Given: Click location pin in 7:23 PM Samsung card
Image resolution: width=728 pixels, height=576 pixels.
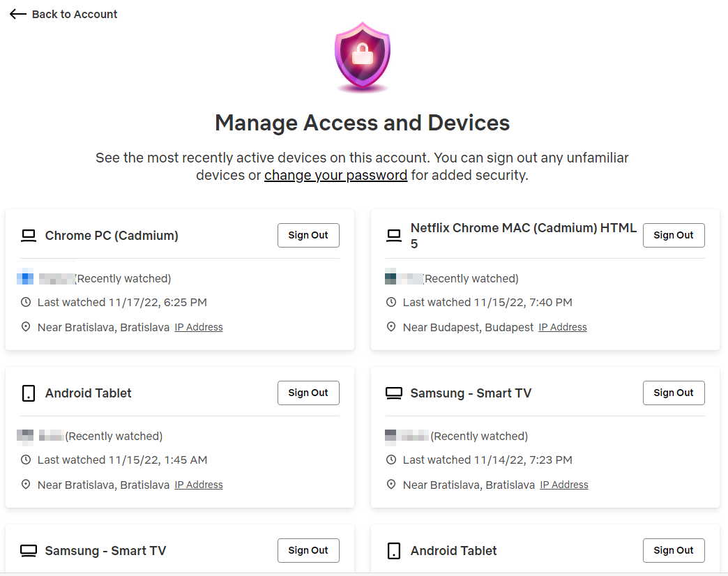Looking at the screenshot, I should (391, 485).
